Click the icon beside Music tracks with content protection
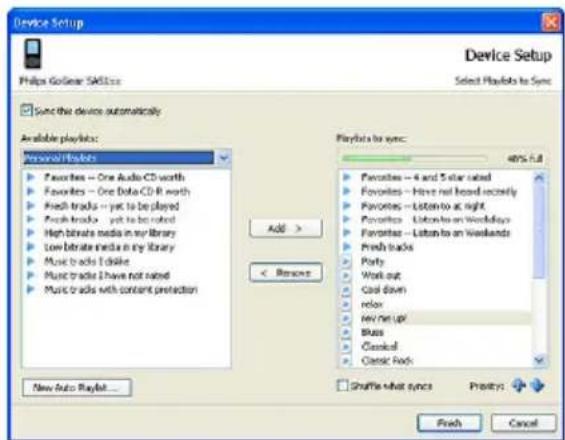 (31, 289)
